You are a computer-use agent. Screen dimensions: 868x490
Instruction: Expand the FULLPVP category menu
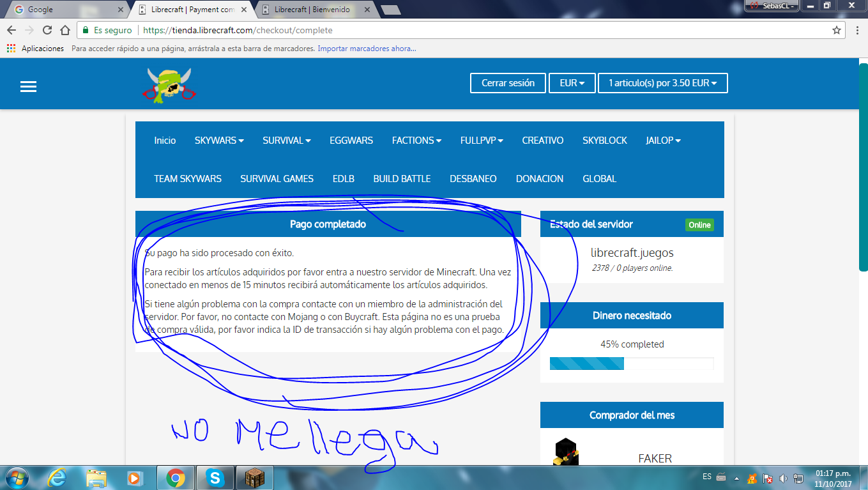482,141
